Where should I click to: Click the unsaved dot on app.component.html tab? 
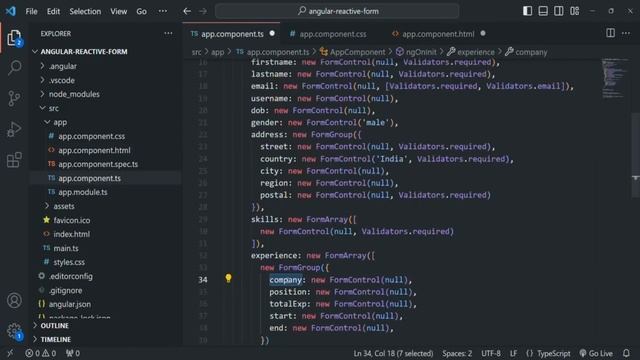[483, 33]
